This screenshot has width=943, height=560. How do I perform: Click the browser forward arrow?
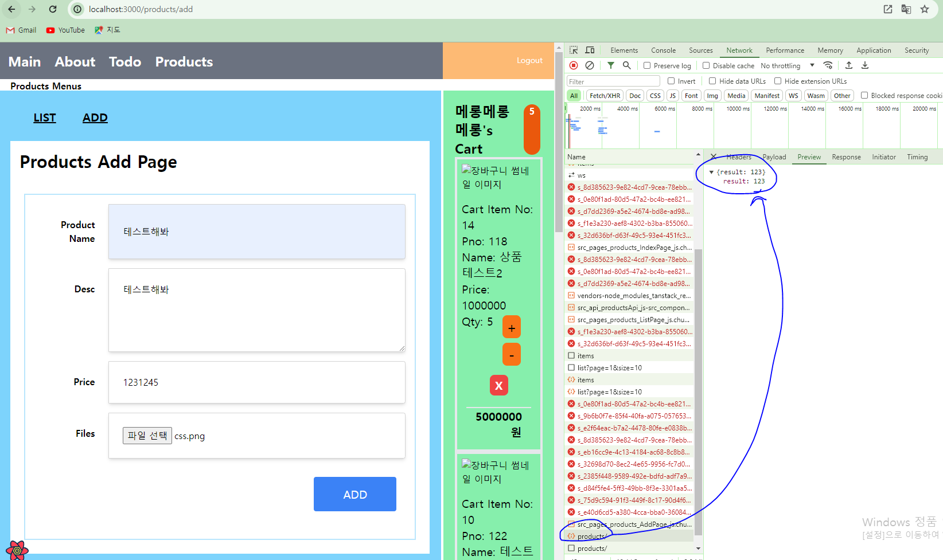click(x=32, y=9)
